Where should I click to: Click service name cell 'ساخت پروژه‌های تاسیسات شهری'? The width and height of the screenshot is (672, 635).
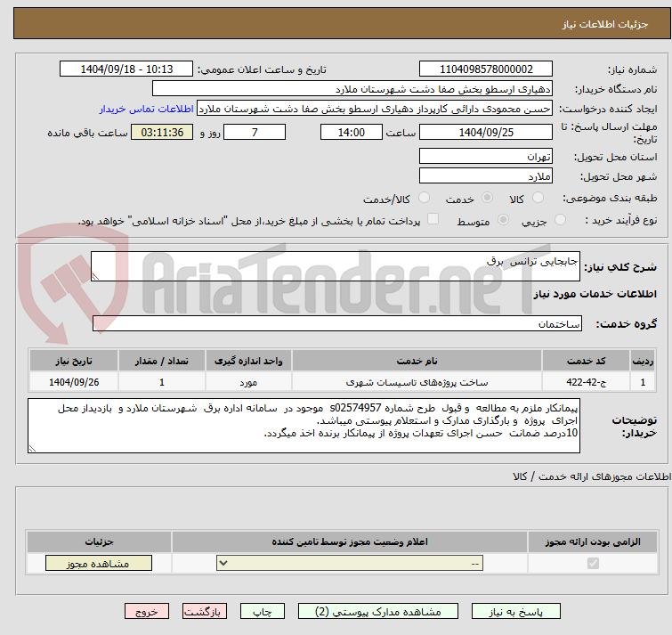[x=417, y=381]
